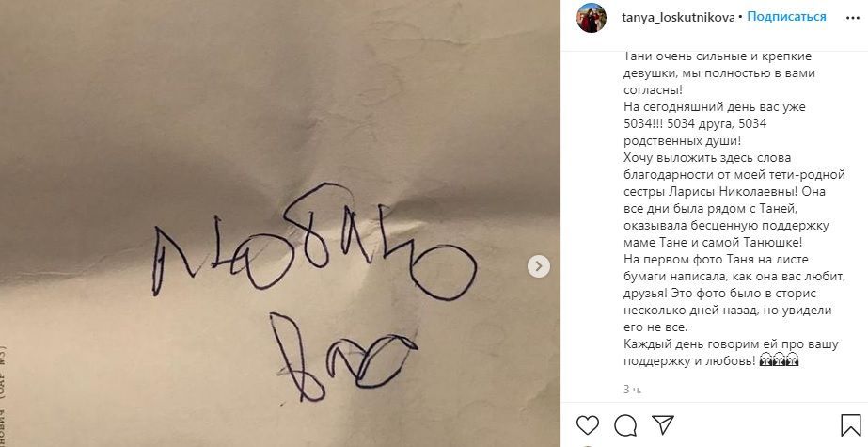Click the tanya_loskutnikova username link
This screenshot has height=447, width=868.
pyautogui.click(x=678, y=17)
